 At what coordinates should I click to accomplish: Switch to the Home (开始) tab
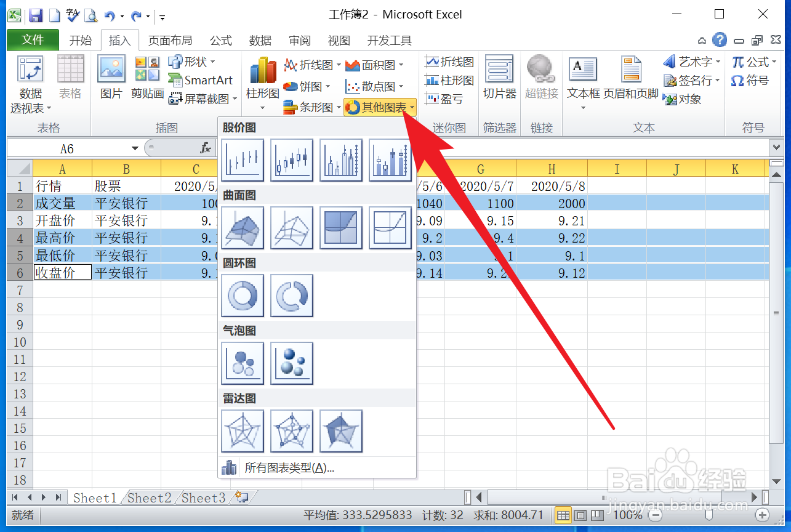tap(80, 41)
